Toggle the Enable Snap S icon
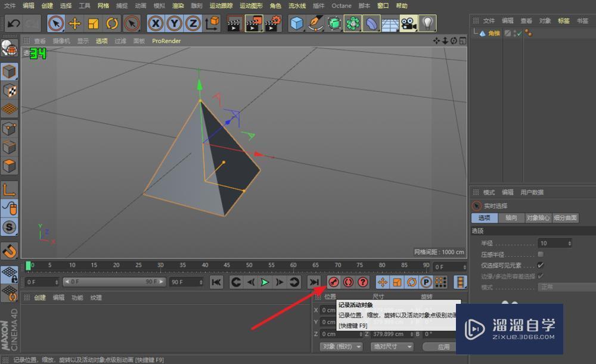596x364 pixels. [x=10, y=227]
